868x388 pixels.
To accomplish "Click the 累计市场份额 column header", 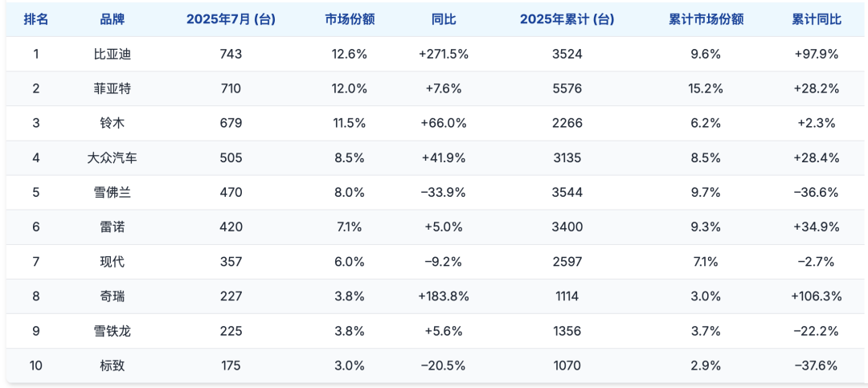I will (x=706, y=19).
